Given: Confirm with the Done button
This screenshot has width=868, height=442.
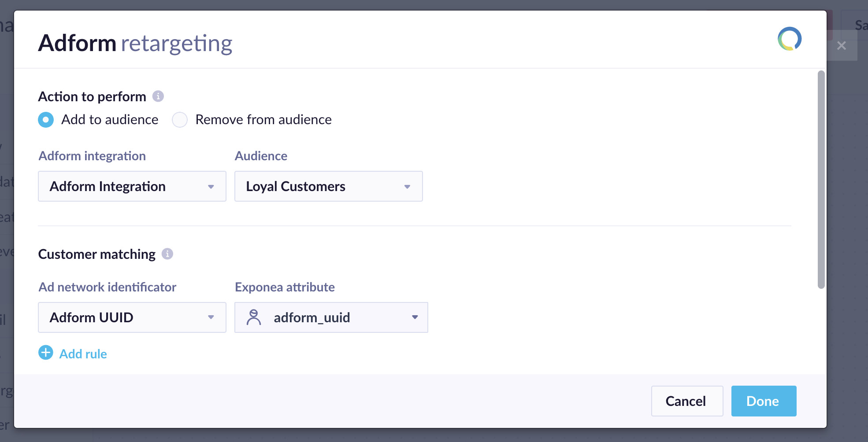Looking at the screenshot, I should 764,401.
